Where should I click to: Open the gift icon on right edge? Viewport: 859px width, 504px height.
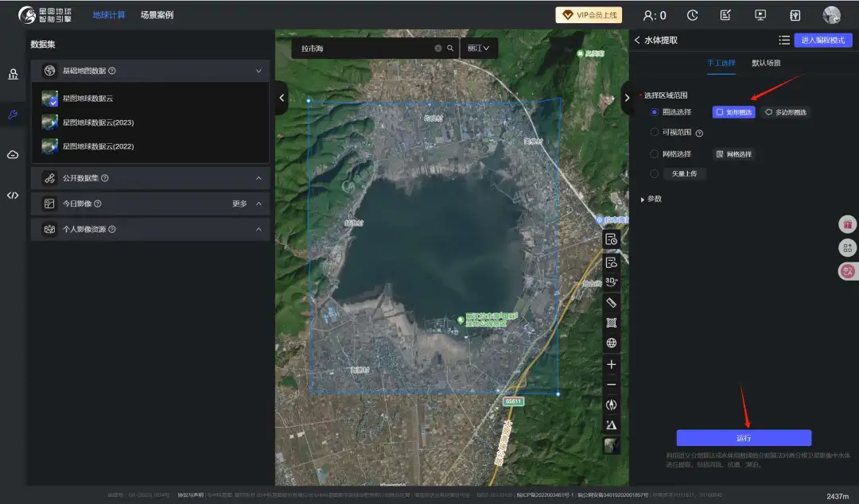click(x=848, y=224)
